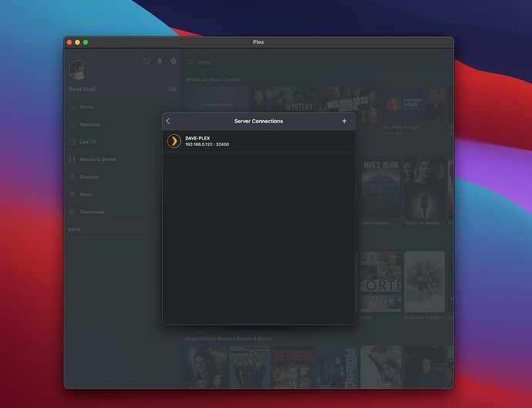Click the Home icon in sidebar
This screenshot has height=408, width=532.
coord(72,107)
